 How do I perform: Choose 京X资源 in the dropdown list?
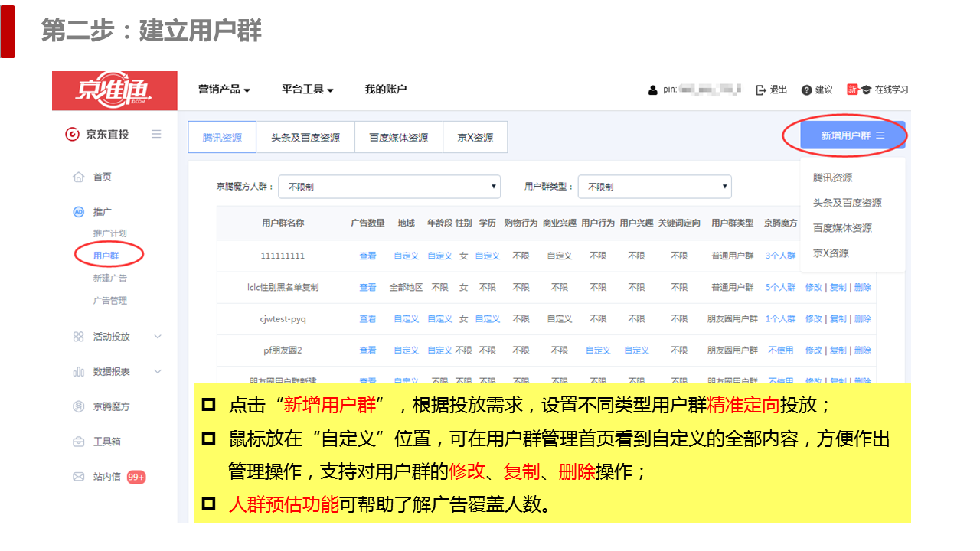click(x=831, y=253)
